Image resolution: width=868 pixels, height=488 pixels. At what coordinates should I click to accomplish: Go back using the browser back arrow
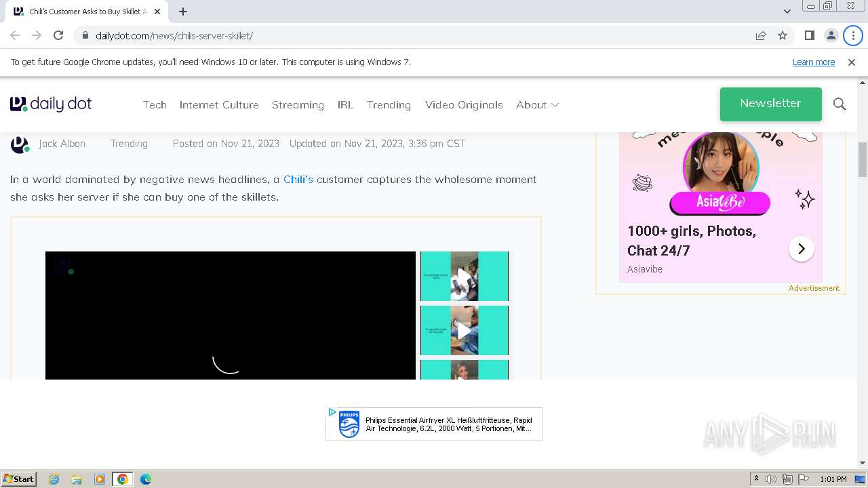15,35
